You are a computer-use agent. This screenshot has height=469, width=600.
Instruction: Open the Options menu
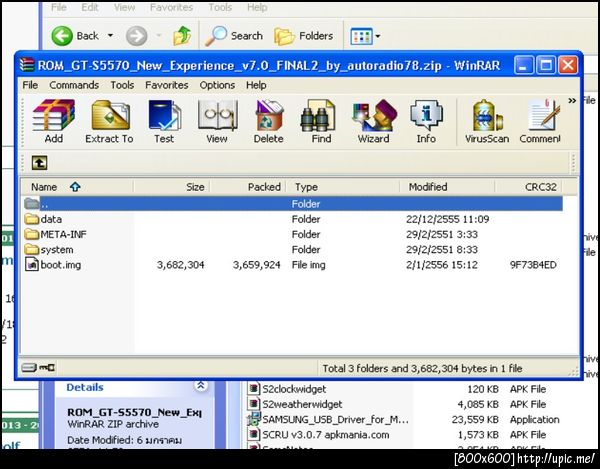[217, 85]
